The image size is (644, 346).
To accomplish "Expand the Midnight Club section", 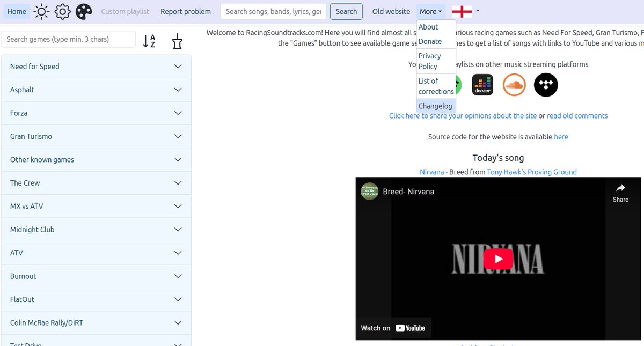I will (x=96, y=230).
